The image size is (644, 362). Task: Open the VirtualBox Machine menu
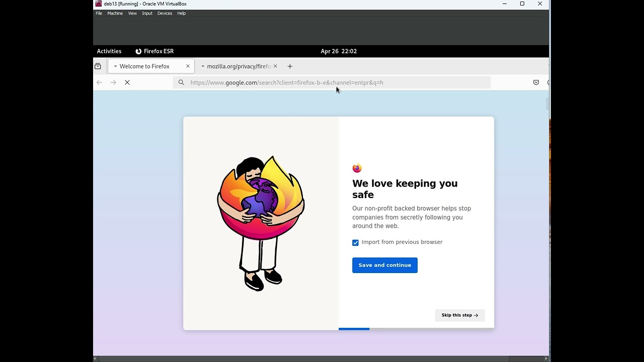[x=115, y=14]
